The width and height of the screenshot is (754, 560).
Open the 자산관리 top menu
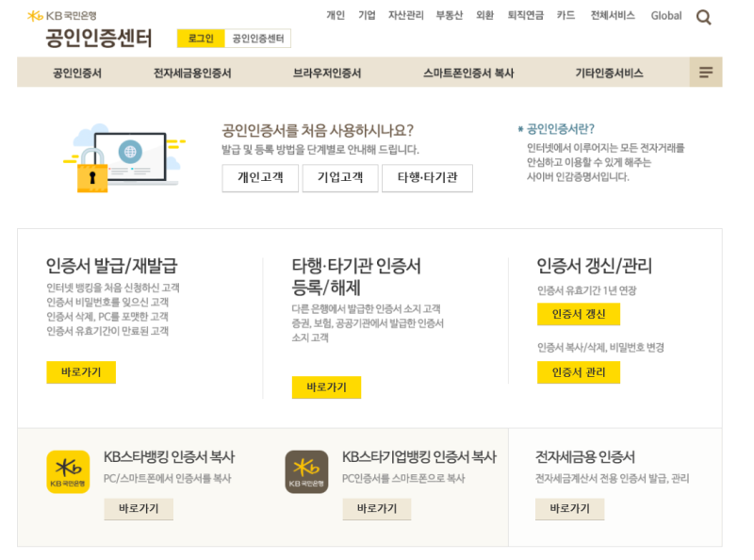point(406,15)
